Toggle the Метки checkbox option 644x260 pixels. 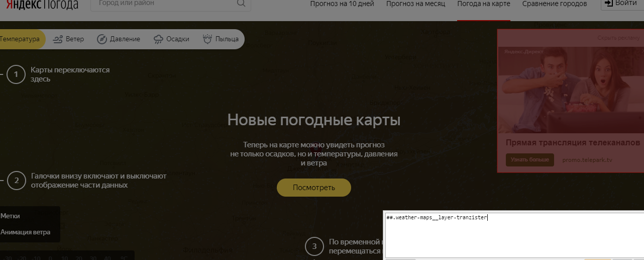10,216
